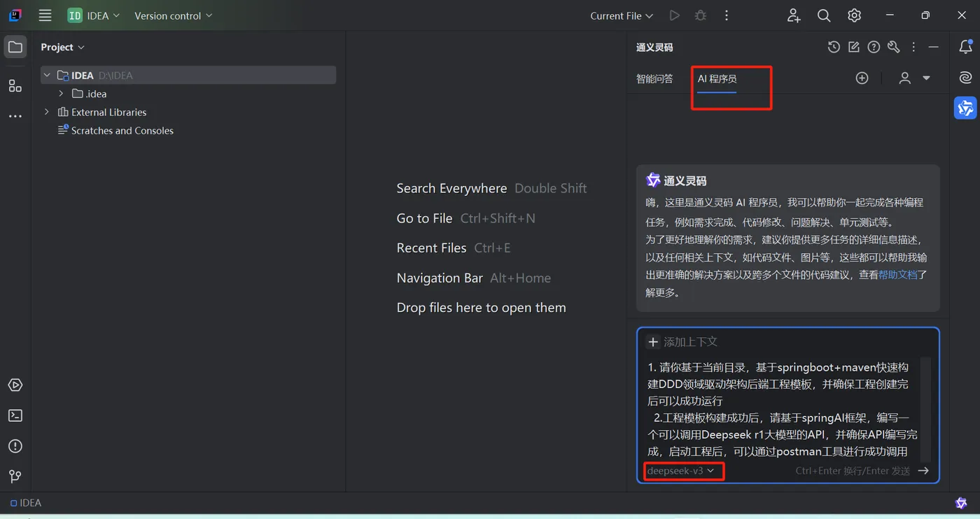This screenshot has width=980, height=519.
Task: Toggle the Project tool window folder icon
Action: click(x=15, y=47)
